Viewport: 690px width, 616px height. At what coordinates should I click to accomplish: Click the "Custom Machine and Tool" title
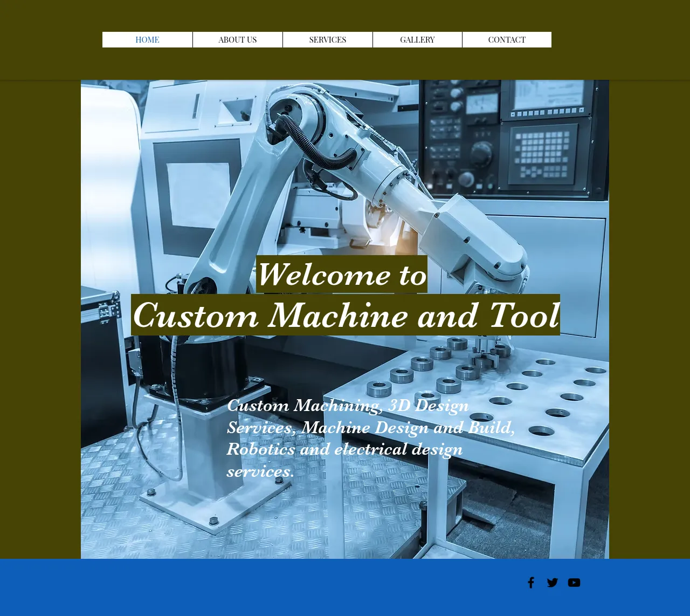tap(346, 315)
